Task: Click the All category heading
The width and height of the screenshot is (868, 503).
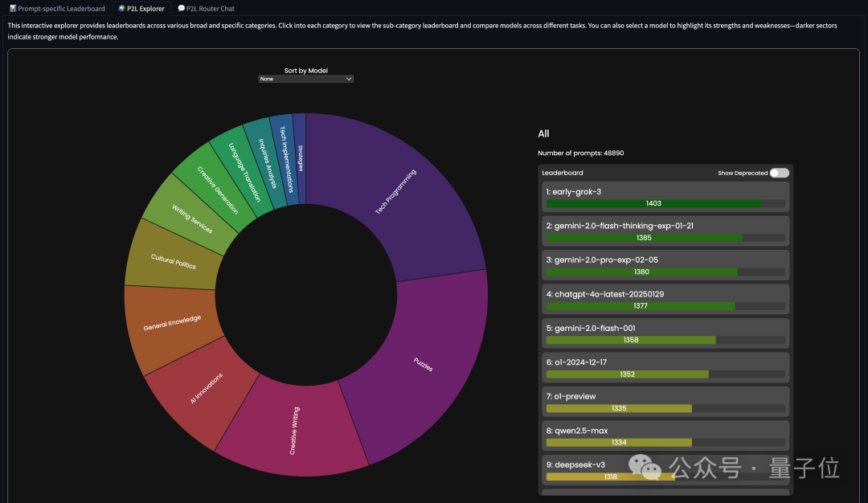Action: tap(543, 133)
